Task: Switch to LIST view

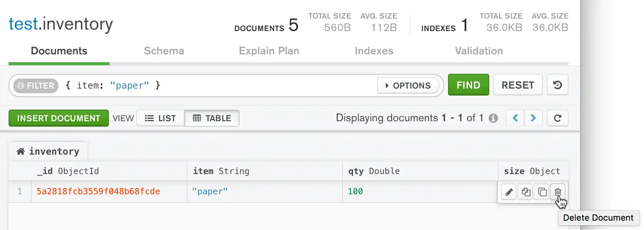Action: click(161, 118)
